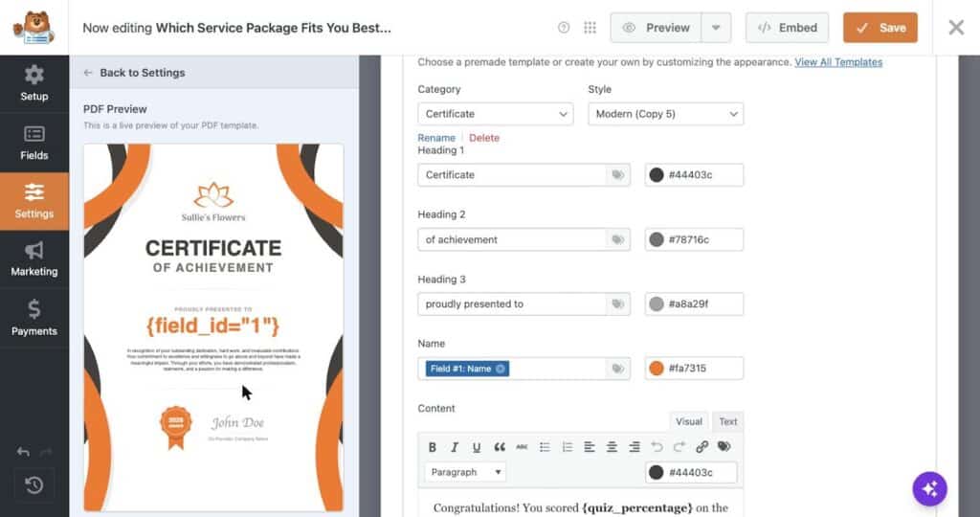Click the Rename link
The height and width of the screenshot is (517, 980).
click(436, 138)
